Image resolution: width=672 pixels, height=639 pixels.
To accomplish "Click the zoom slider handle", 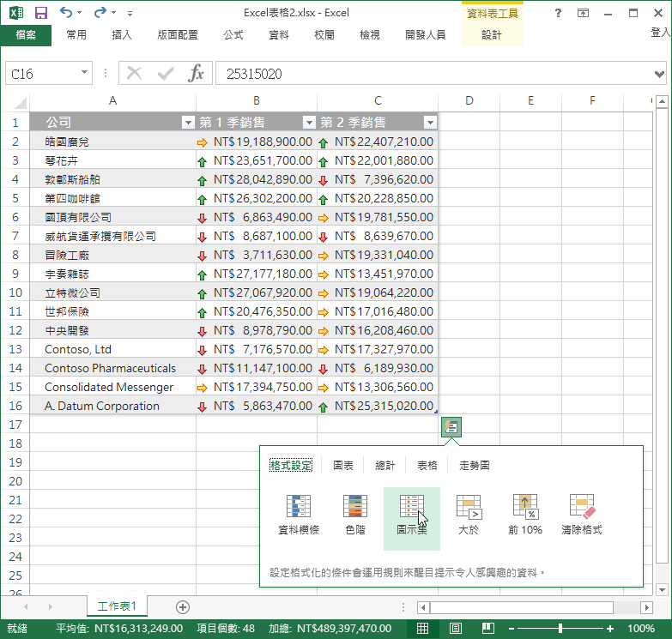I will click(560, 629).
